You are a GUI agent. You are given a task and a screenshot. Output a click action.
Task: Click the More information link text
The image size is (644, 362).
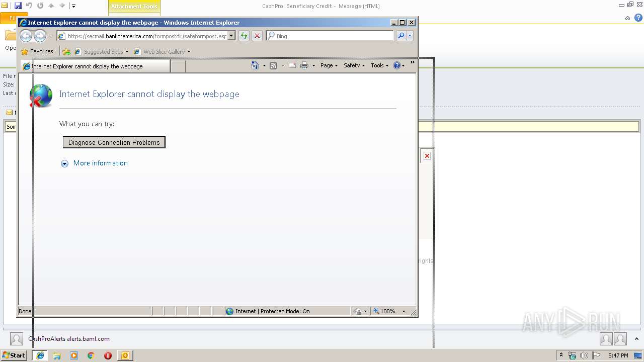[x=101, y=163]
